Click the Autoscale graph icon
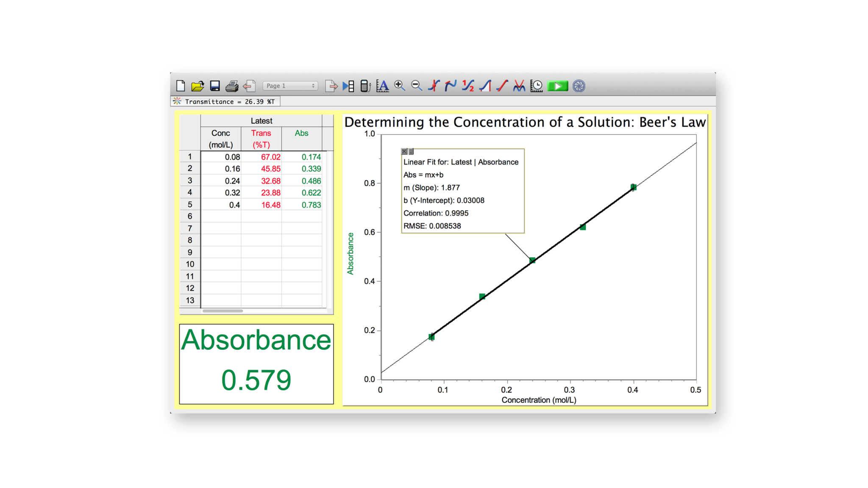Screen dimensions: 868x488 [x=382, y=86]
